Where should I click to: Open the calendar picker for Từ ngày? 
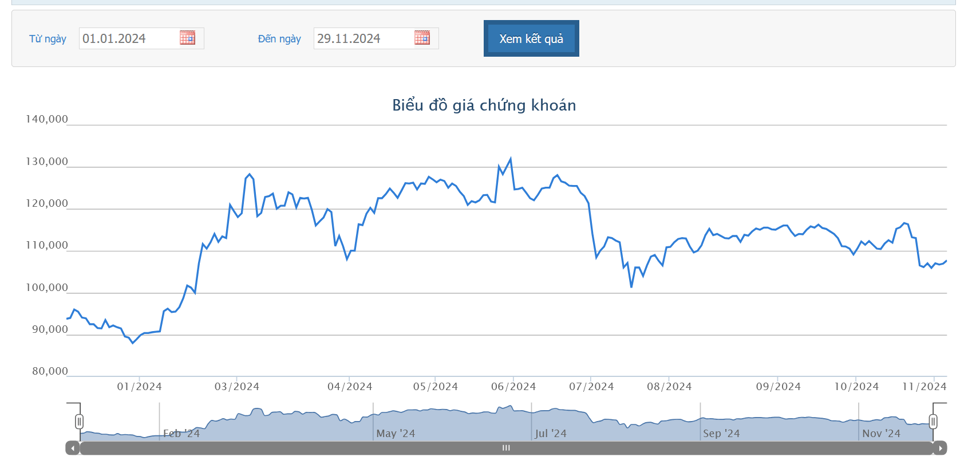(x=187, y=38)
